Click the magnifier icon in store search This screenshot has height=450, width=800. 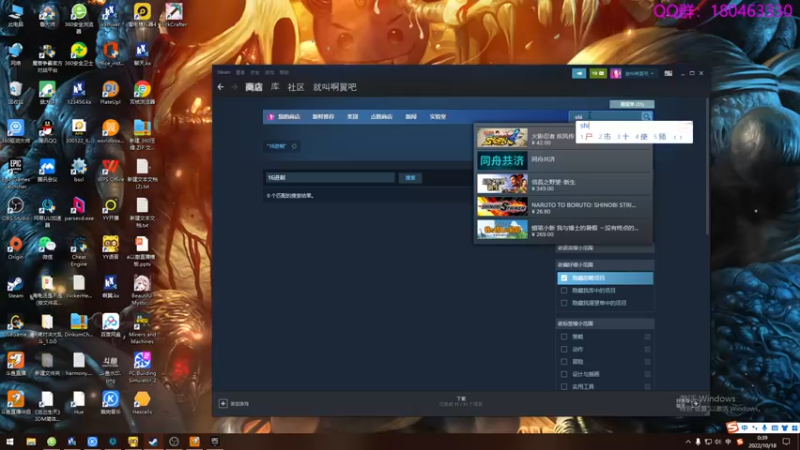(x=646, y=116)
